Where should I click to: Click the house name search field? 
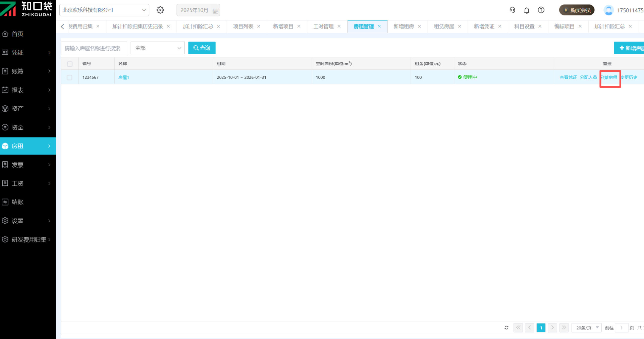tap(94, 48)
